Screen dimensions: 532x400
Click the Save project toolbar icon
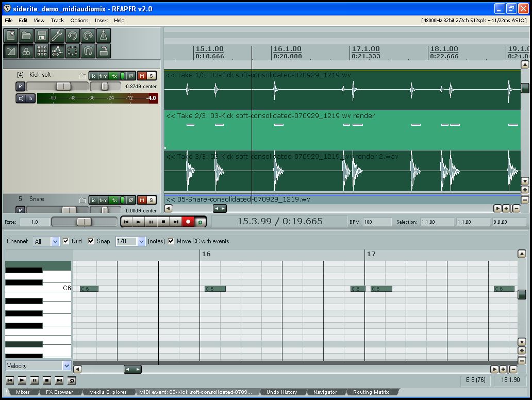coord(42,35)
